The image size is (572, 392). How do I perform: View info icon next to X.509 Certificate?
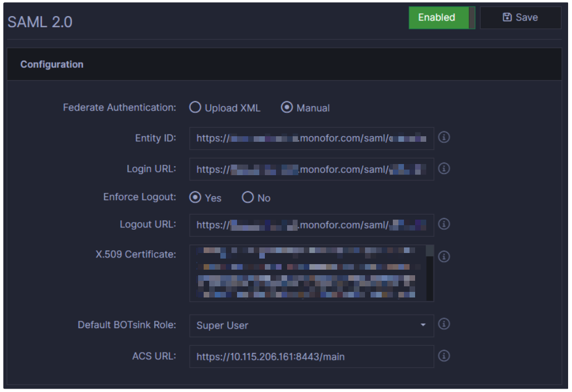click(444, 257)
